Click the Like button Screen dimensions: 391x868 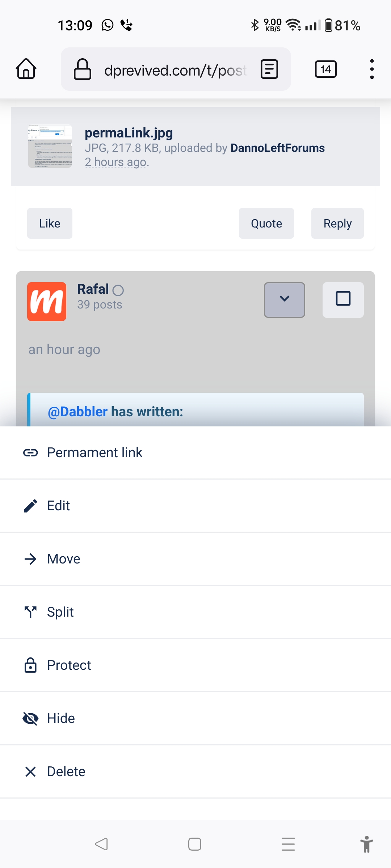(x=50, y=223)
